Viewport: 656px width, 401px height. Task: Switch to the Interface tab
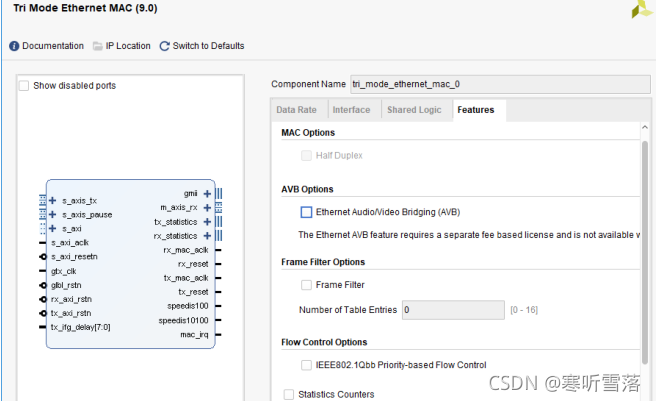351,110
